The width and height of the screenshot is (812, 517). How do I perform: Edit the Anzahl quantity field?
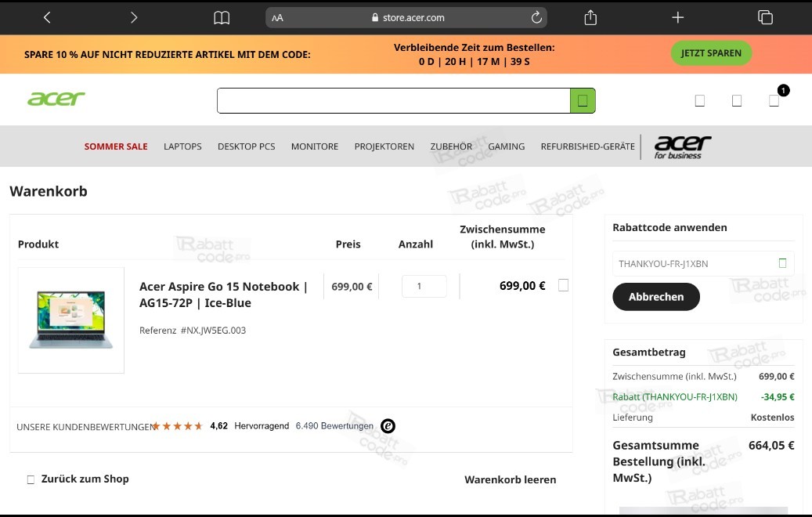(424, 286)
